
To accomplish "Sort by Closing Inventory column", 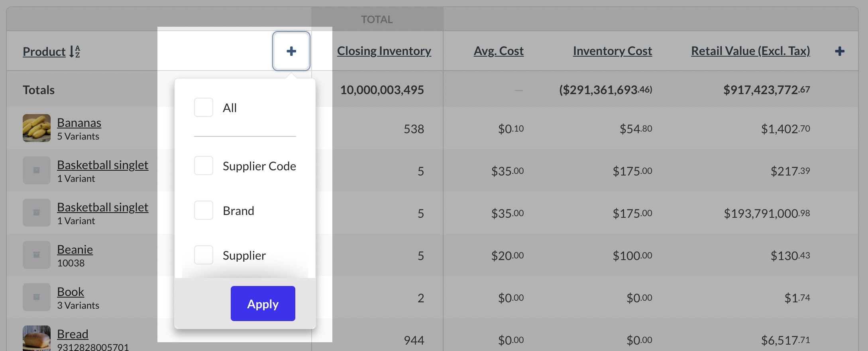I will (384, 51).
